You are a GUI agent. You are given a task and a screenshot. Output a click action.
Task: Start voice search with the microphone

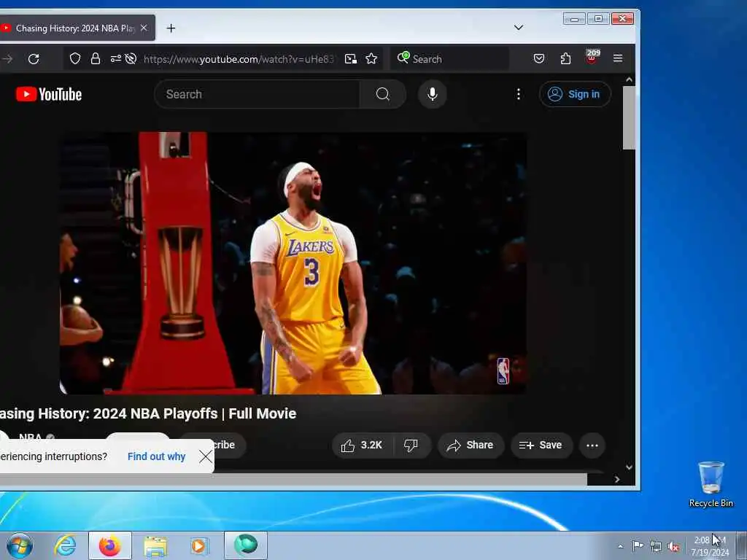pos(432,94)
